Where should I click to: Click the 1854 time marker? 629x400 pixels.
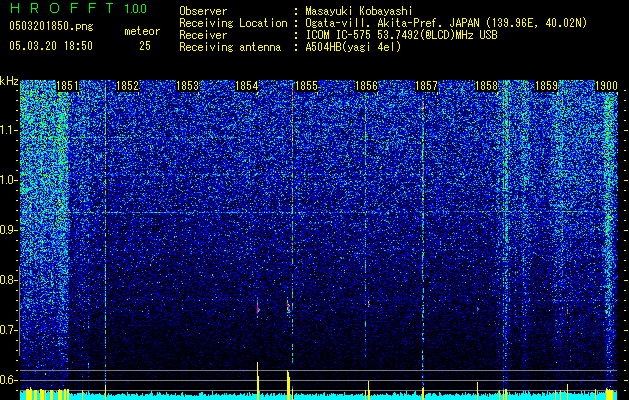click(247, 86)
